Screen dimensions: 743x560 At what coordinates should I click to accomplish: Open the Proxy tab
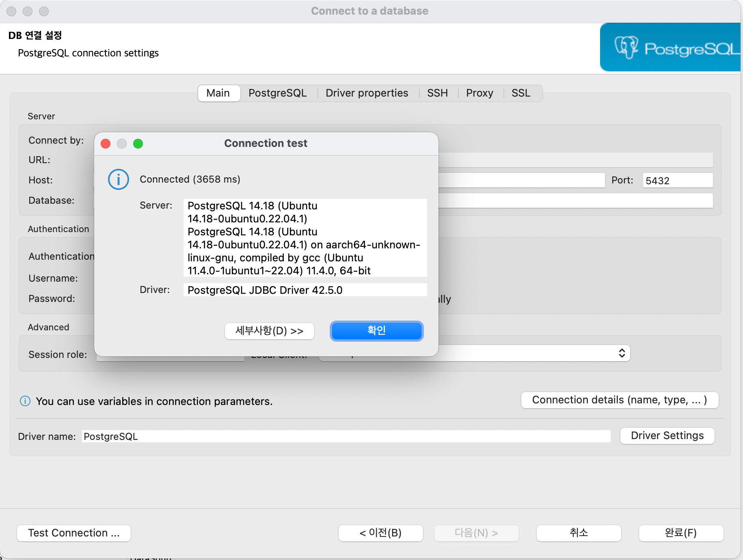coord(479,93)
